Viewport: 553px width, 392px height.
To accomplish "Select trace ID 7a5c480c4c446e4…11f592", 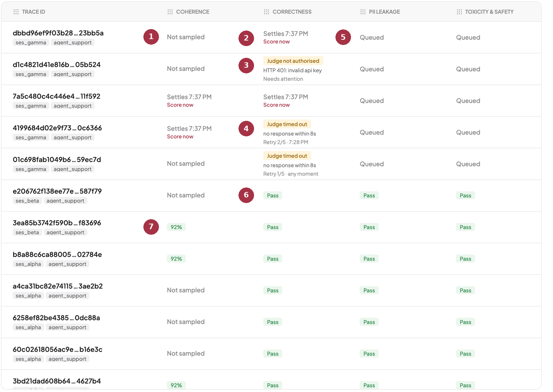I will pos(56,97).
